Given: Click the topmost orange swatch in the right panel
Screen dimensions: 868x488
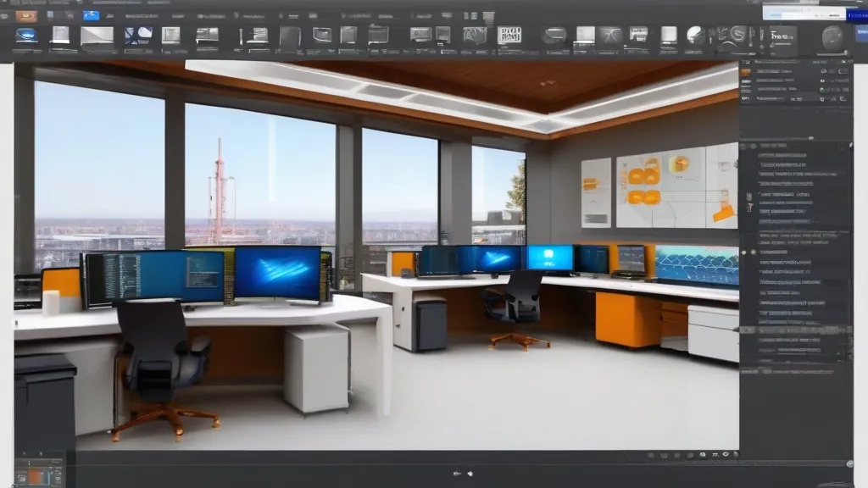Looking at the screenshot, I should (x=746, y=73).
